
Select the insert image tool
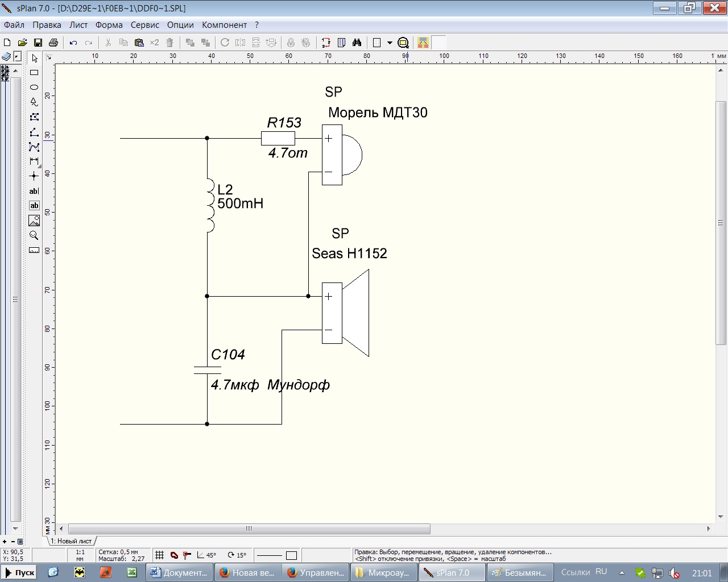click(34, 221)
